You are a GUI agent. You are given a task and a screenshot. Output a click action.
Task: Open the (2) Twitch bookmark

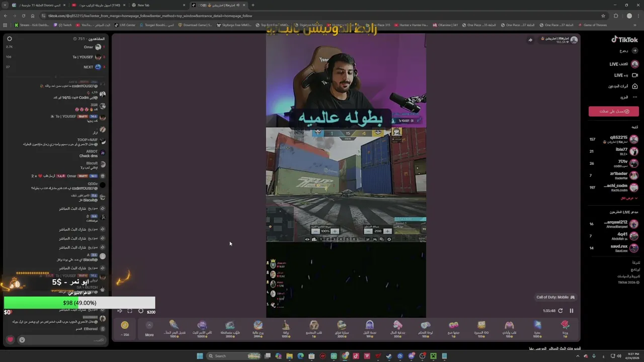click(x=63, y=25)
